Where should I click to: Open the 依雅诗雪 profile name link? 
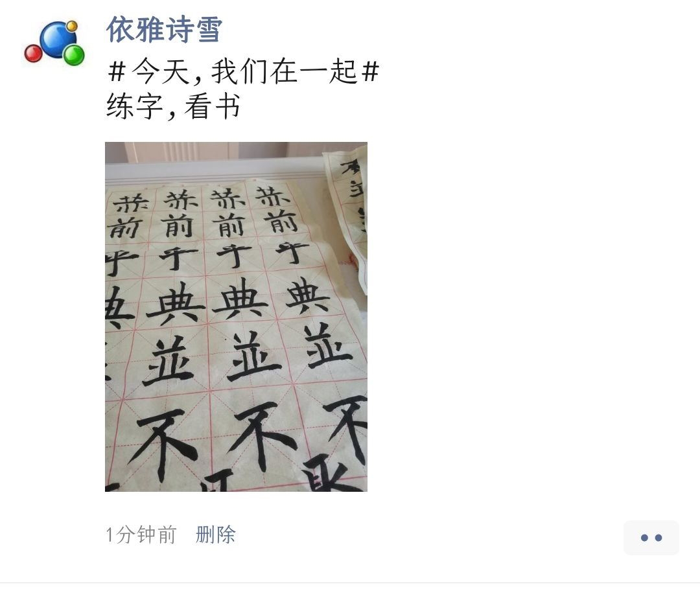tap(164, 29)
